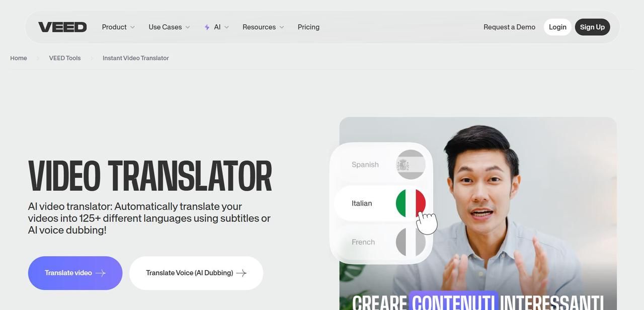644x310 pixels.
Task: Click the Italian flag icon
Action: (x=411, y=203)
